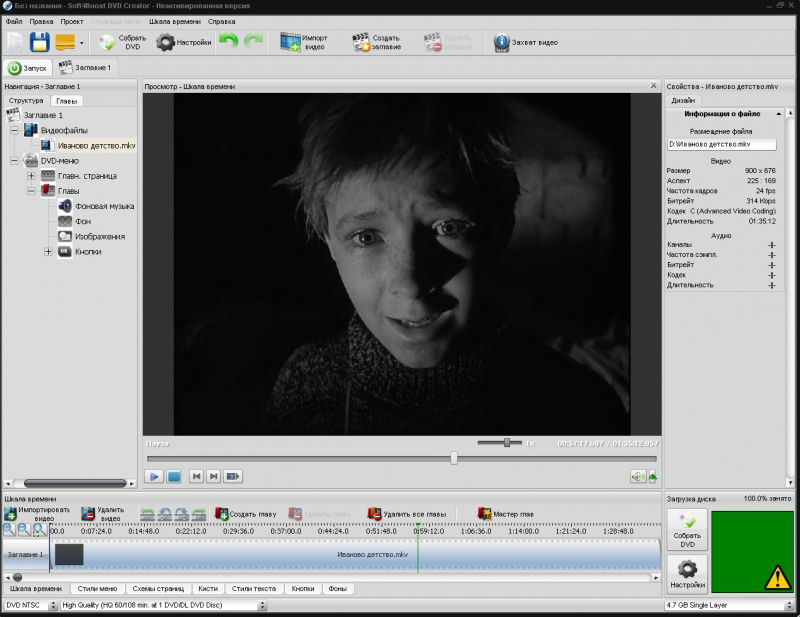
Task: Play the video preview
Action: pos(154,477)
